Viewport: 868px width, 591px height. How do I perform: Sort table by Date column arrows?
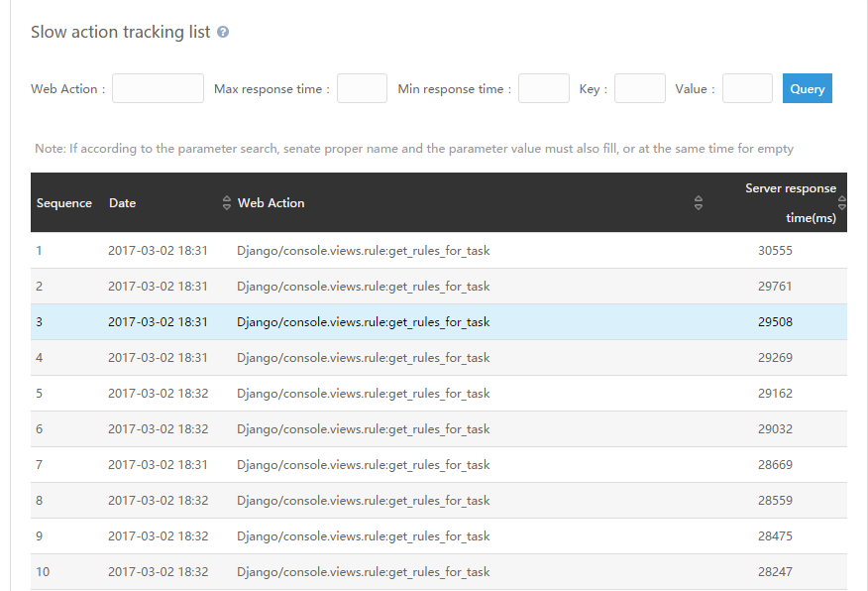tap(227, 203)
